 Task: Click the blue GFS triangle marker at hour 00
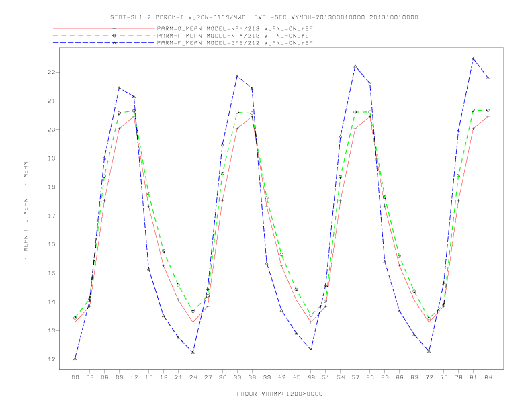click(75, 359)
